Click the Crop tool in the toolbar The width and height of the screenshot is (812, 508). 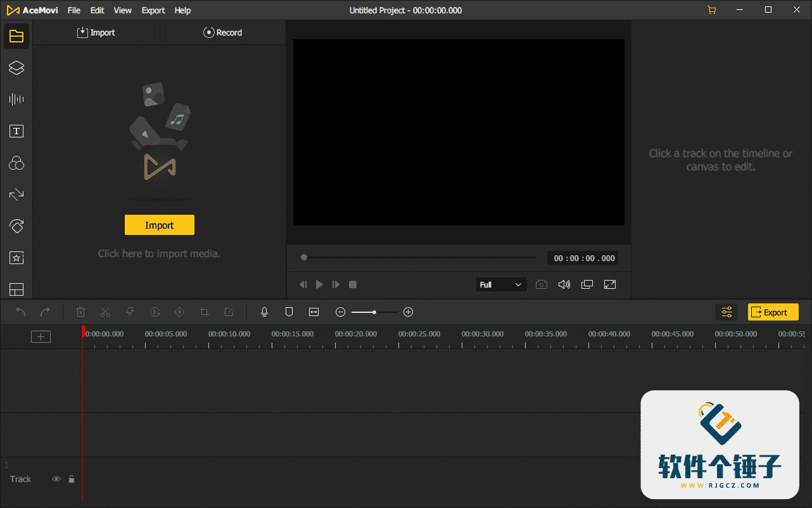(x=204, y=312)
